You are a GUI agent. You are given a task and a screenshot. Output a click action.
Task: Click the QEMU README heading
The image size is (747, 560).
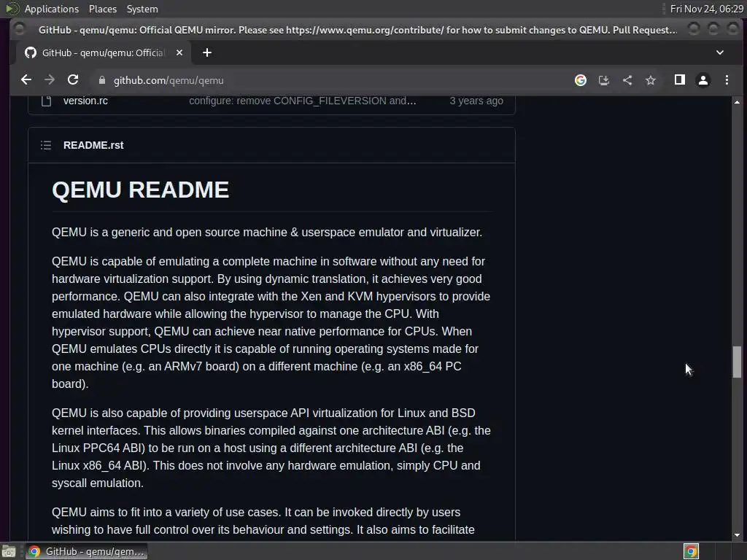[141, 190]
